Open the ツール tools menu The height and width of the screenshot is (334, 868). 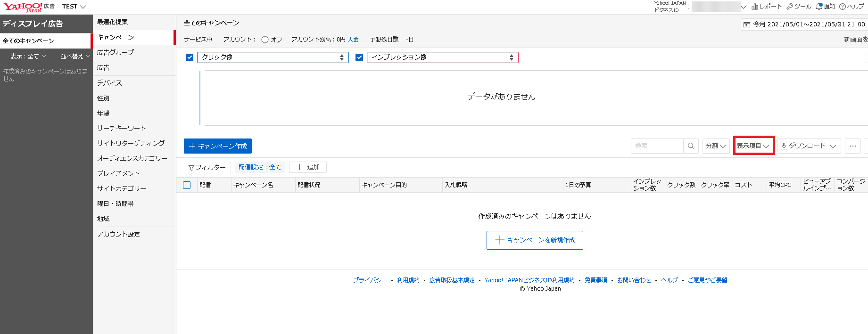[x=799, y=7]
